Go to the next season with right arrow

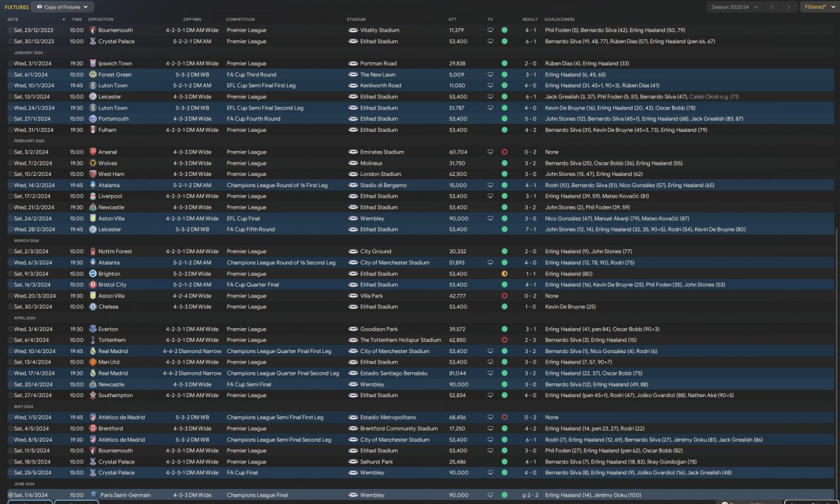point(789,7)
